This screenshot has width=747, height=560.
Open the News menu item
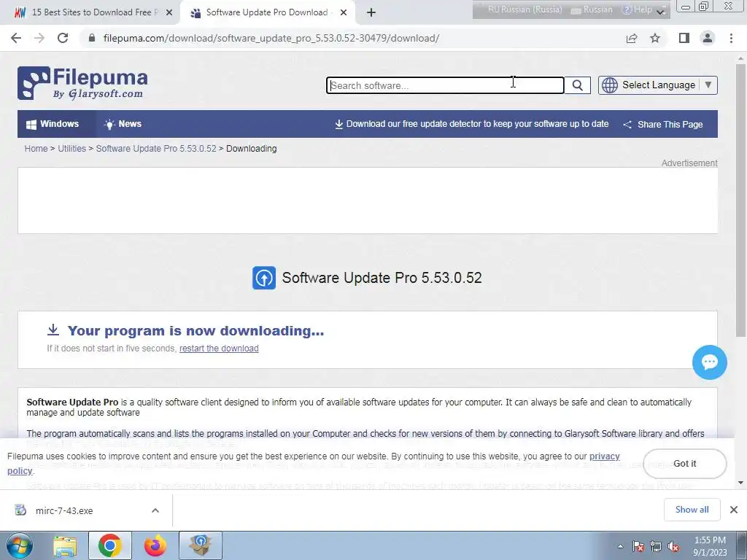(123, 124)
